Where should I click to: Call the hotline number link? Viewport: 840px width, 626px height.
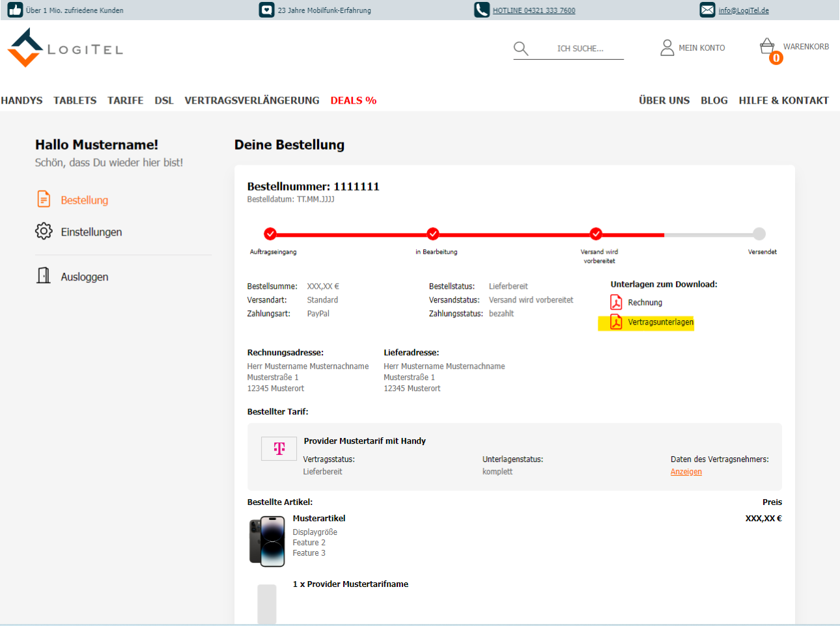[534, 10]
